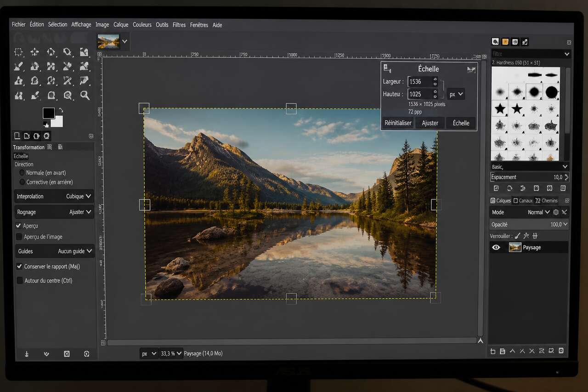Click the Ajuster button in Échelle dialog

(x=430, y=123)
